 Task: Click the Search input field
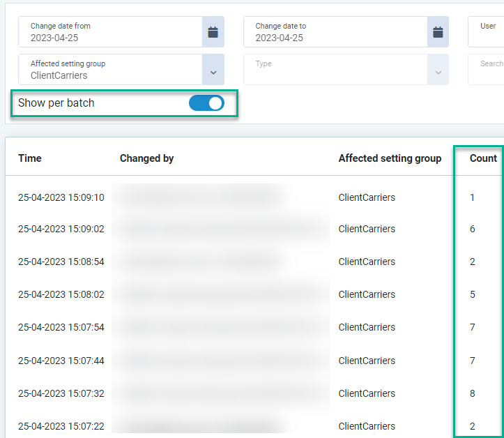click(x=488, y=70)
